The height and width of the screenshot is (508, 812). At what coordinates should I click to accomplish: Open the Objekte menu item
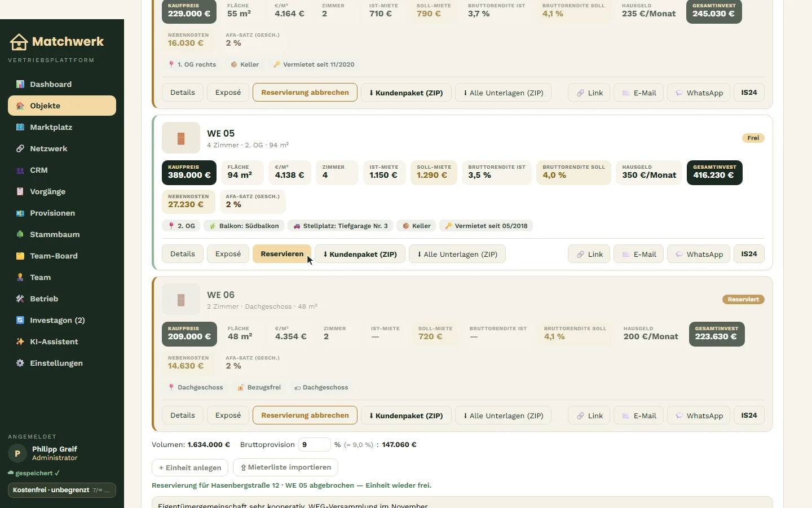(x=62, y=106)
